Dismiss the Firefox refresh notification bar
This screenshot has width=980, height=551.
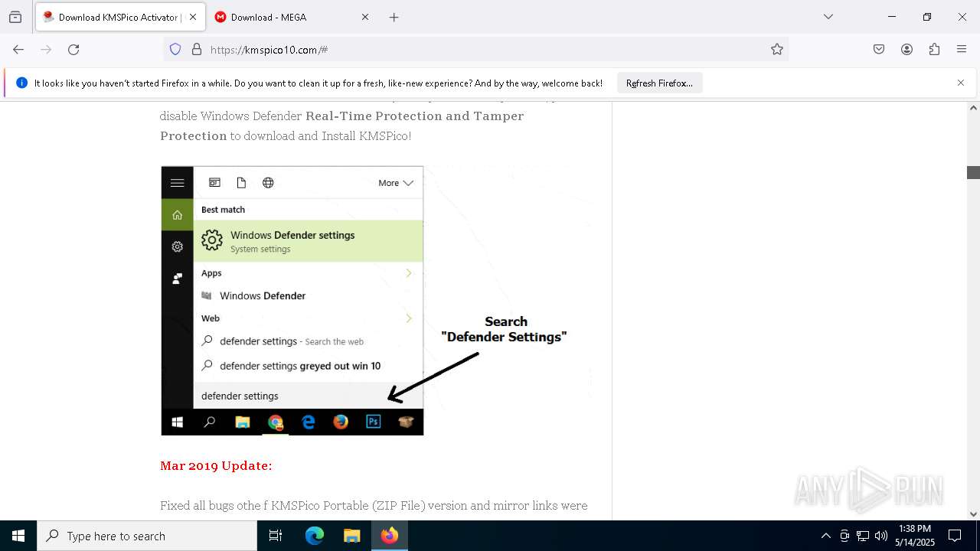click(x=961, y=83)
